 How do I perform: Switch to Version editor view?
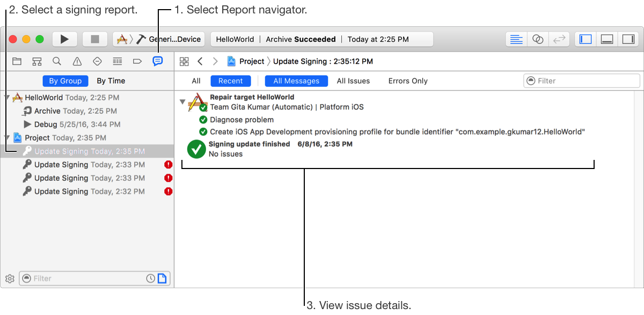tap(559, 39)
